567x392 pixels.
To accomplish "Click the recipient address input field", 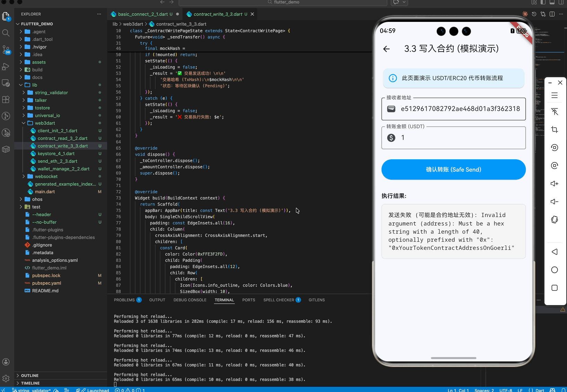I will click(453, 109).
